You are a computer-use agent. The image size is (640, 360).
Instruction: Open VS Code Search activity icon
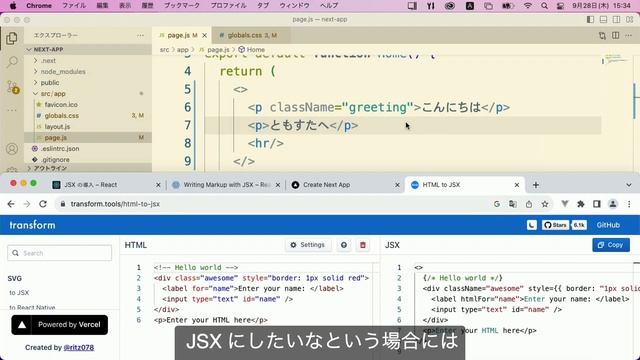(12, 62)
